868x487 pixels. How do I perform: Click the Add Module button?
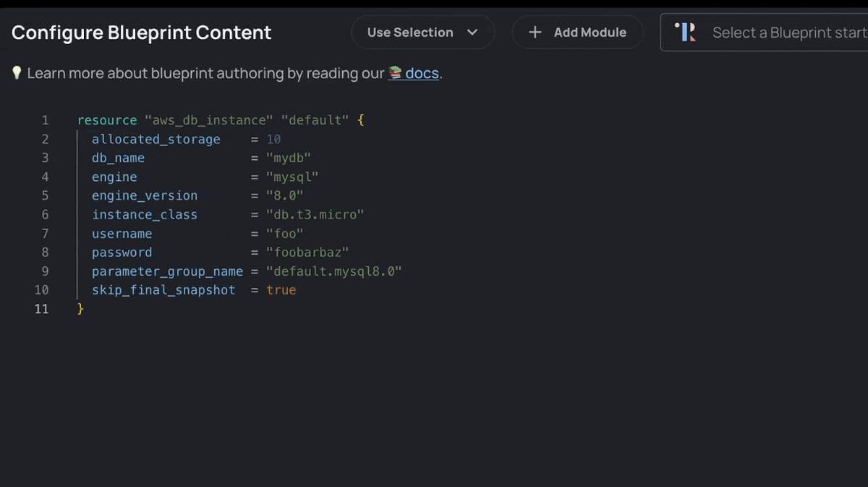[577, 33]
